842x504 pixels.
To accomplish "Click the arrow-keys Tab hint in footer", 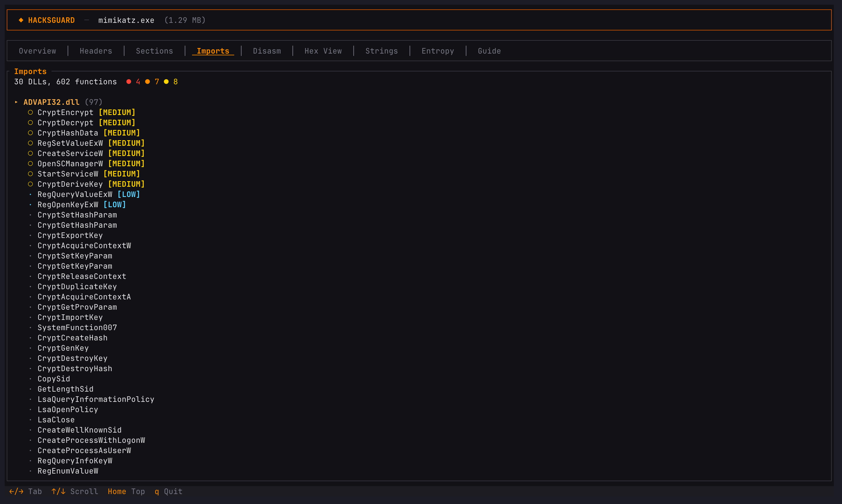I will tap(25, 491).
